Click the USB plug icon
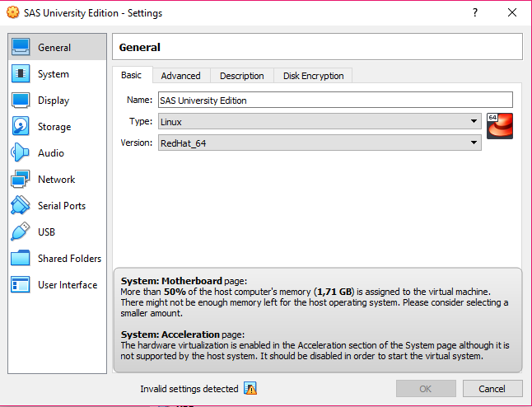This screenshot has height=407, width=532. (x=21, y=232)
